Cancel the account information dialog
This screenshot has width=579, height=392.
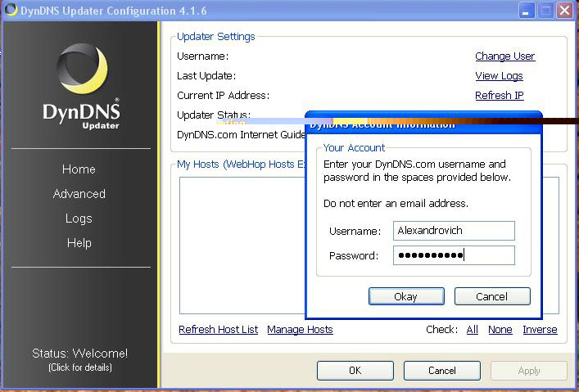tap(492, 296)
